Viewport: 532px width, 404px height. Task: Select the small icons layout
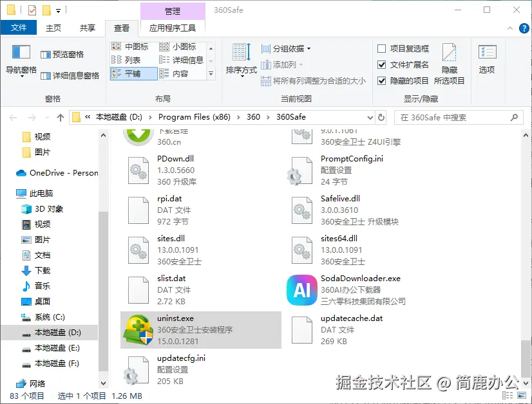click(178, 46)
